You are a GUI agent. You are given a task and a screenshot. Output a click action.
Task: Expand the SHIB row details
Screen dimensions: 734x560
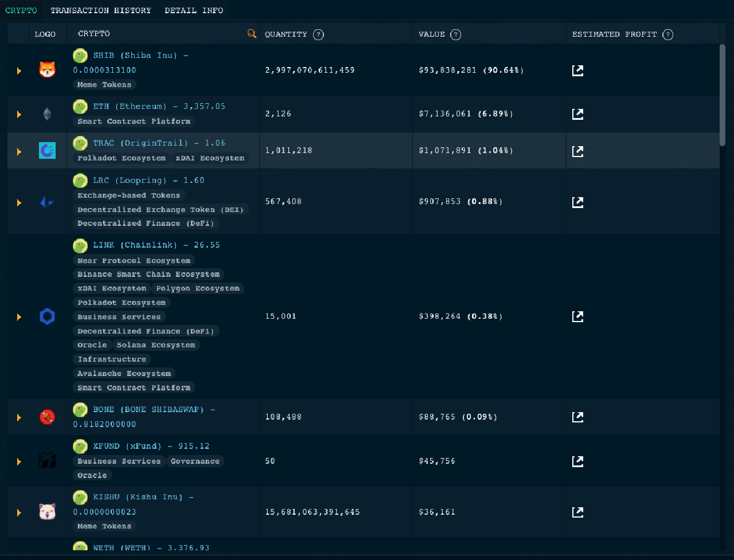tap(19, 71)
